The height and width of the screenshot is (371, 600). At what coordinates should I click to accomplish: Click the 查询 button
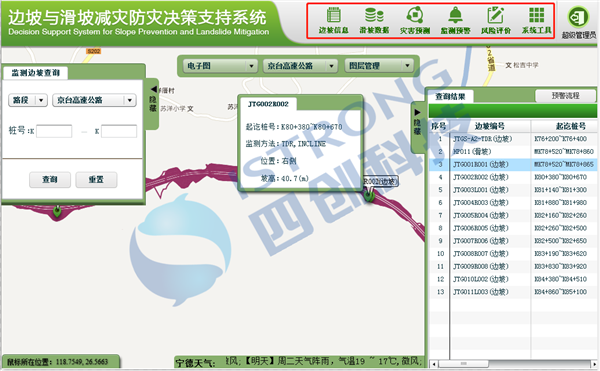[50, 179]
